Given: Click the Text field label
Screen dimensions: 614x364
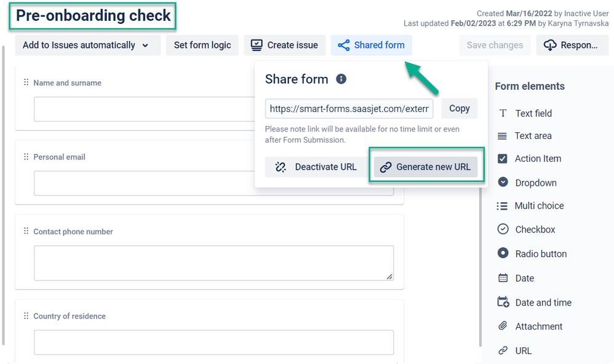Looking at the screenshot, I should point(533,114).
